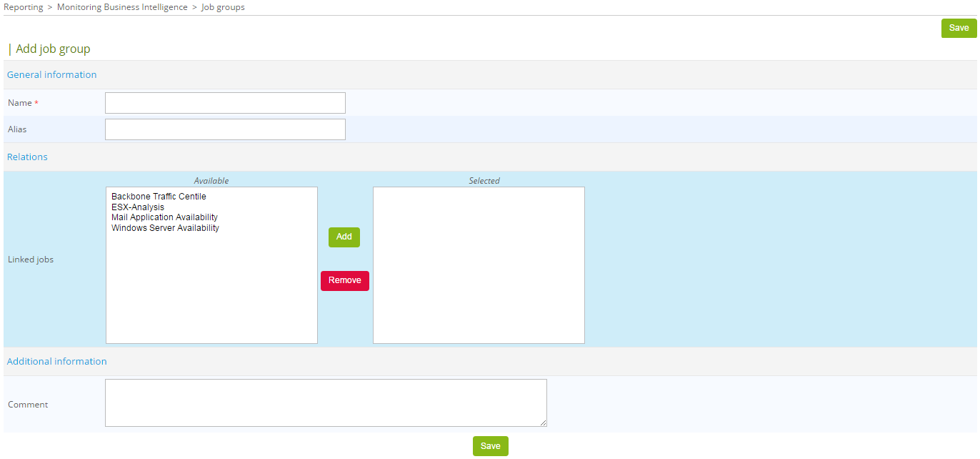Click into the Alias input field
This screenshot has height=459, width=980.
(x=224, y=129)
